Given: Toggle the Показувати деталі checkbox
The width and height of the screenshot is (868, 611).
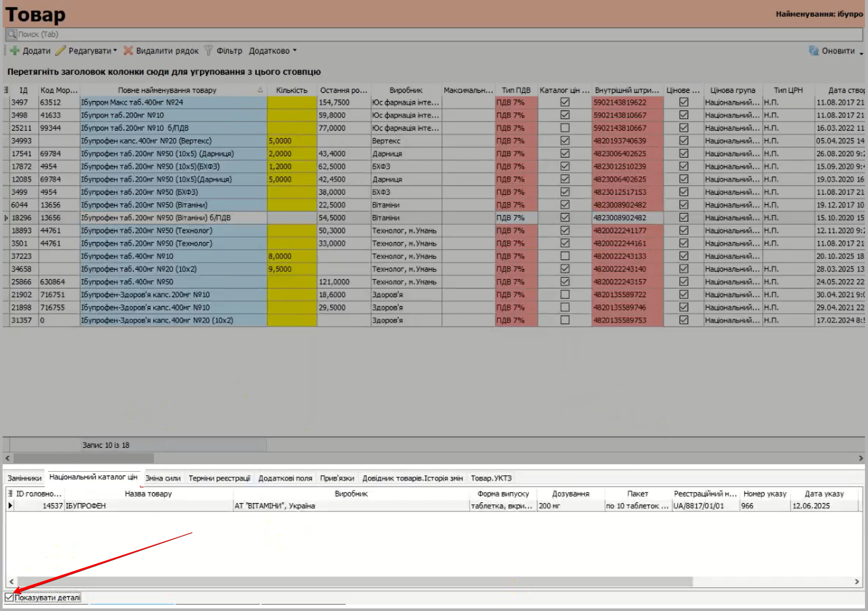Looking at the screenshot, I should [9, 597].
